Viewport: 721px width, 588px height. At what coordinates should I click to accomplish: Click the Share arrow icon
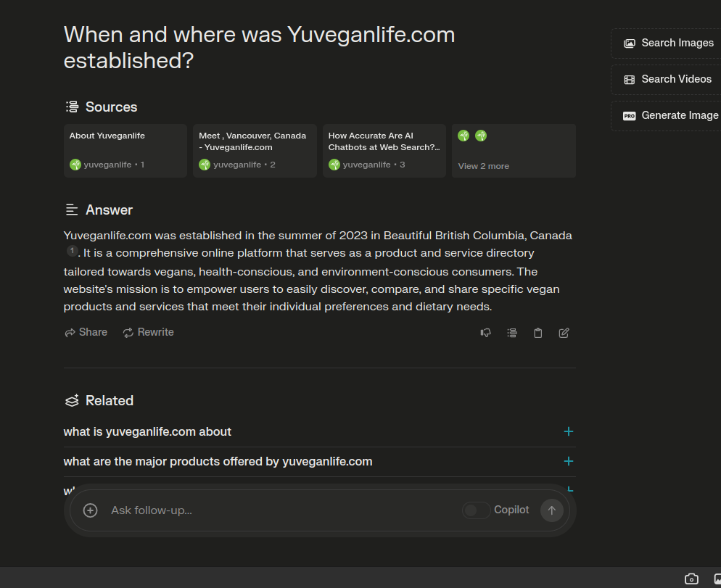(70, 333)
